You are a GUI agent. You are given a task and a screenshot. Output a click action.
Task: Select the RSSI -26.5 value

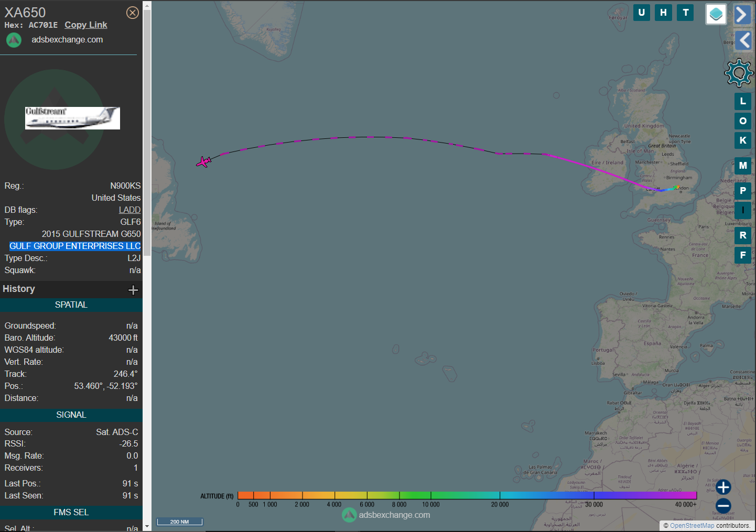pos(129,443)
